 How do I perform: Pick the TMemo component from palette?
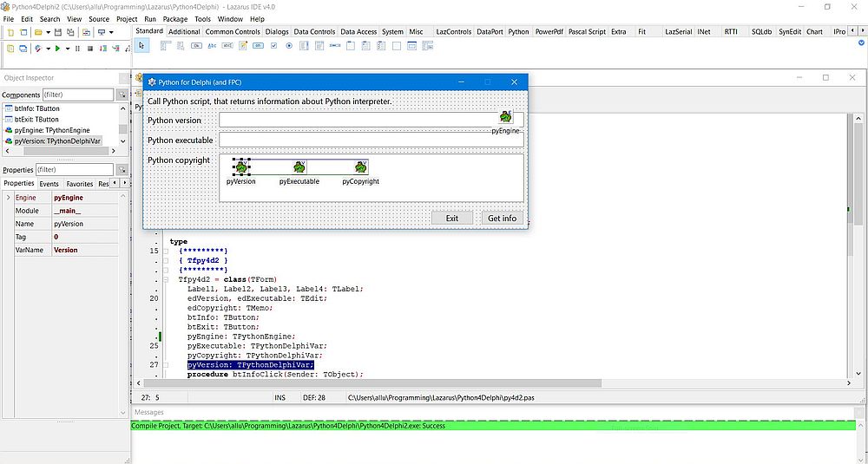point(242,46)
